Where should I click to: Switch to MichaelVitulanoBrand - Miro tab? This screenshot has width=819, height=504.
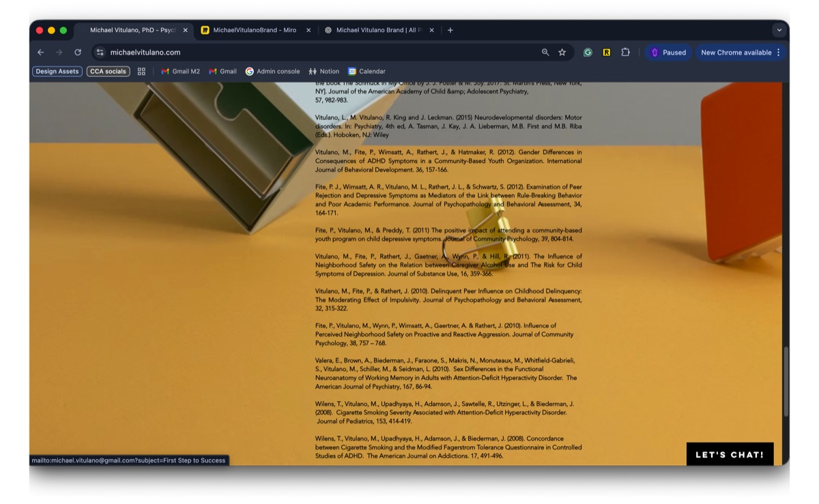pyautogui.click(x=256, y=30)
